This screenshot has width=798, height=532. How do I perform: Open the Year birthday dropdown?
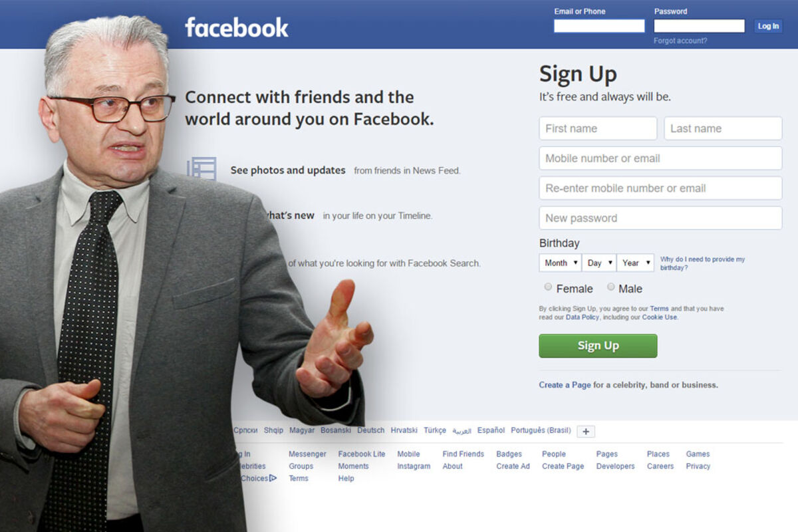(636, 263)
